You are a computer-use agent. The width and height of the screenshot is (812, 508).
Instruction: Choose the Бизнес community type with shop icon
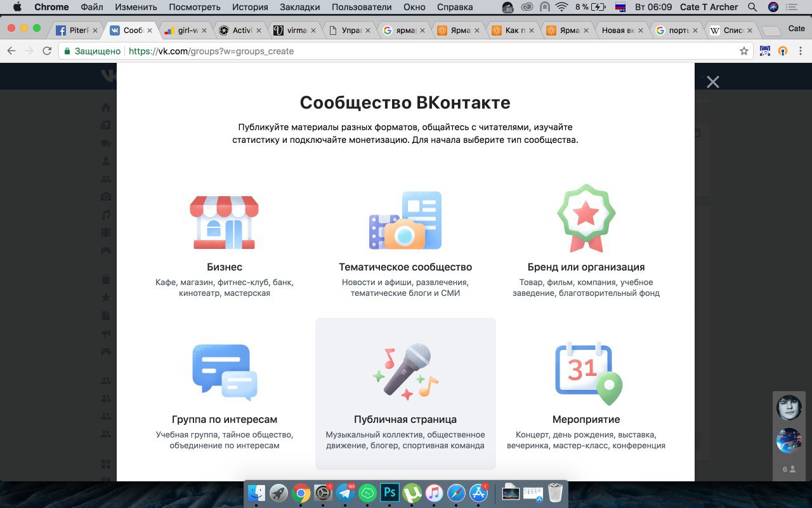224,222
